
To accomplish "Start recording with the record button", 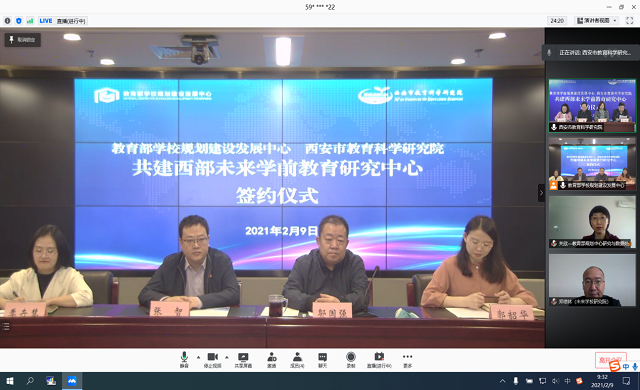I will (351, 360).
